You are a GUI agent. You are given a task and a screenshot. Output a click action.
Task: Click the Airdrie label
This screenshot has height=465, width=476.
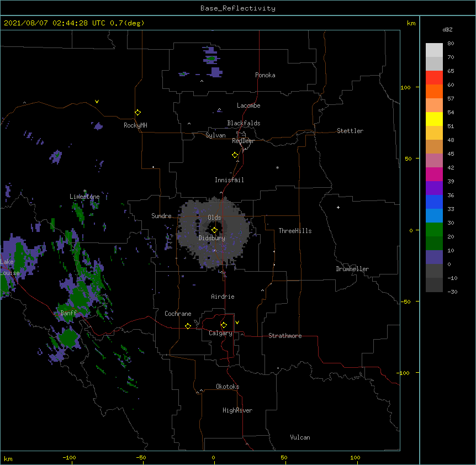[x=223, y=297]
